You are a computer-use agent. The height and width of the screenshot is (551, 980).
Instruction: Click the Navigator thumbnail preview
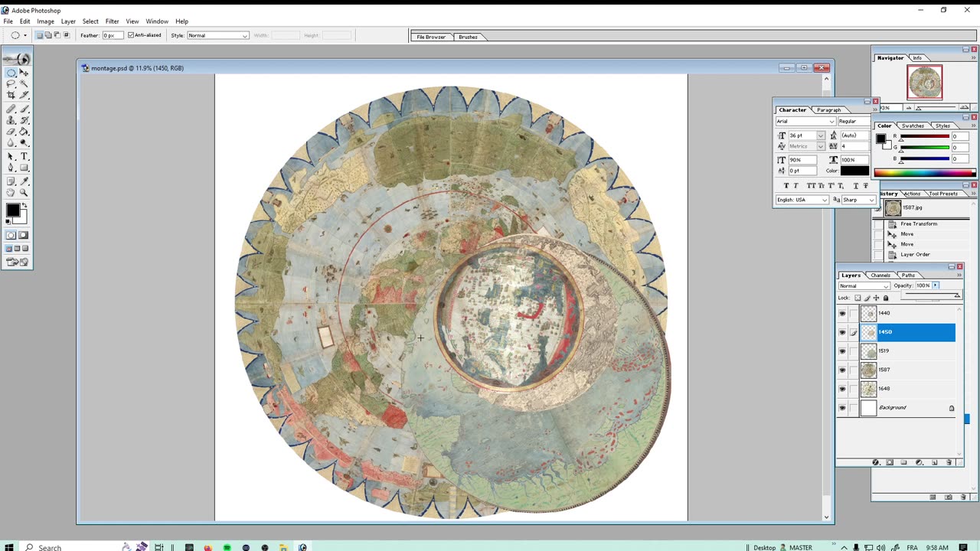pyautogui.click(x=924, y=82)
